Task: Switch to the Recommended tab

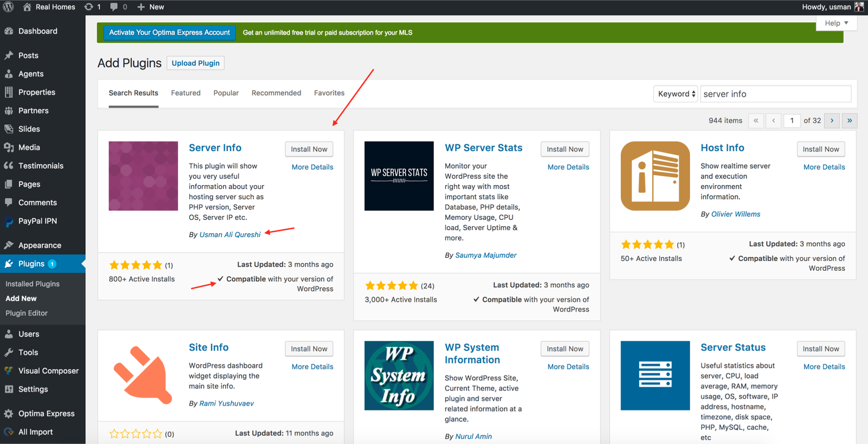Action: coord(276,93)
